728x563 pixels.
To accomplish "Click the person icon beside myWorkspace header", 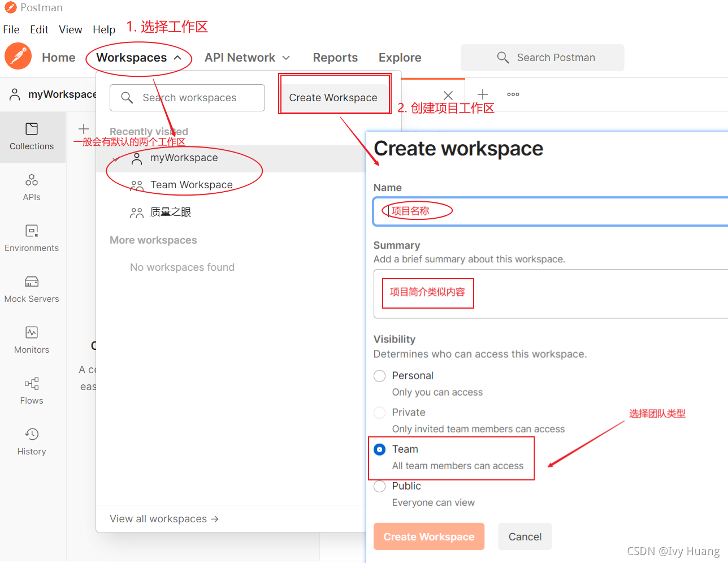I will coord(15,94).
